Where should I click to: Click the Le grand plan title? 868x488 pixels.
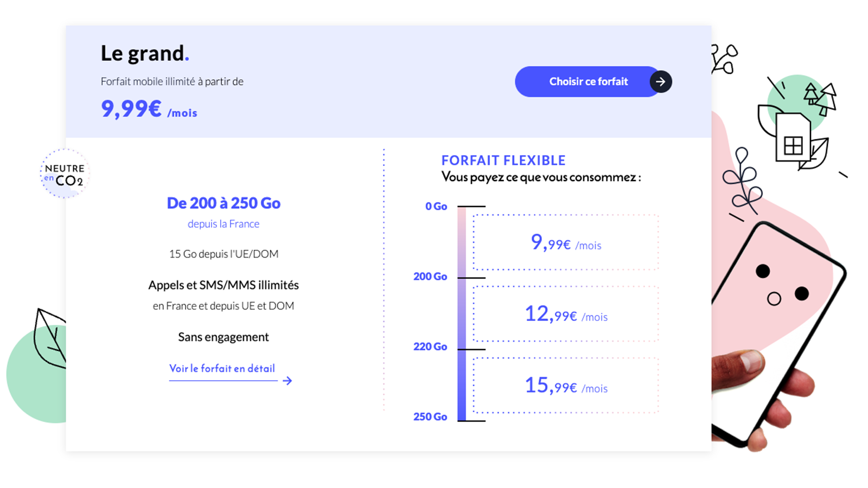point(144,53)
